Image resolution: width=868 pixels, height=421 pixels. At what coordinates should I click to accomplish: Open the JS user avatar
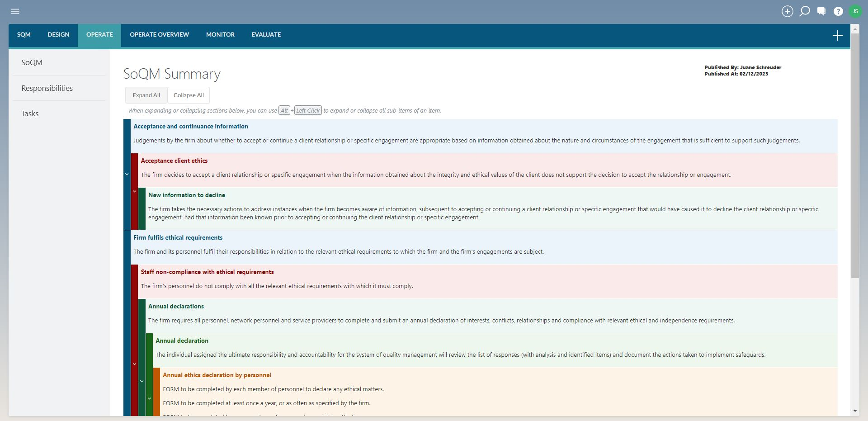[x=855, y=11]
